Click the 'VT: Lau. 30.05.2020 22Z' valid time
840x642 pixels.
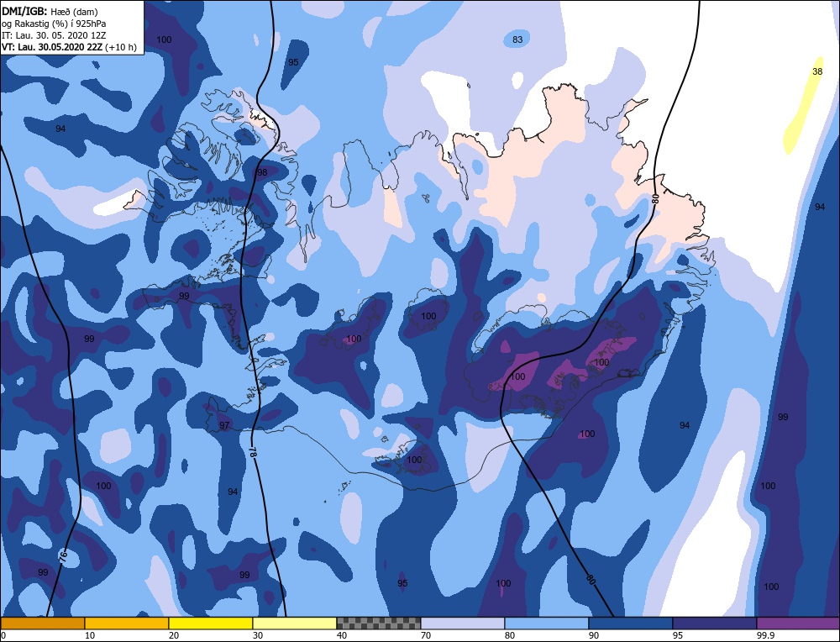point(52,47)
